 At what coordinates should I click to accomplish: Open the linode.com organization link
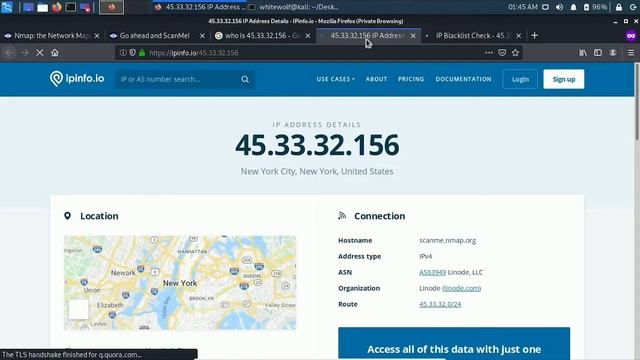(x=461, y=288)
